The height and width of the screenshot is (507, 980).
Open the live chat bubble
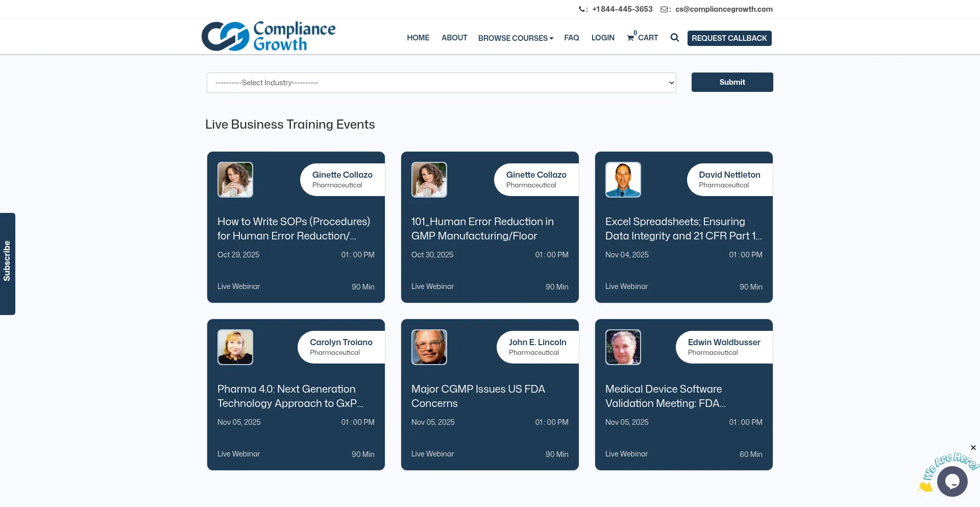click(952, 481)
